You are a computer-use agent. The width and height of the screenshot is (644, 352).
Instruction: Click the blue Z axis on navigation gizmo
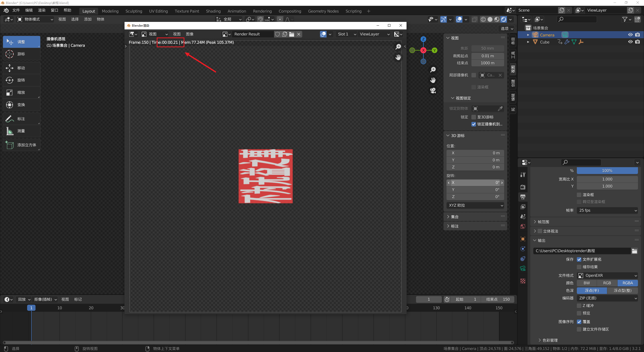click(423, 39)
